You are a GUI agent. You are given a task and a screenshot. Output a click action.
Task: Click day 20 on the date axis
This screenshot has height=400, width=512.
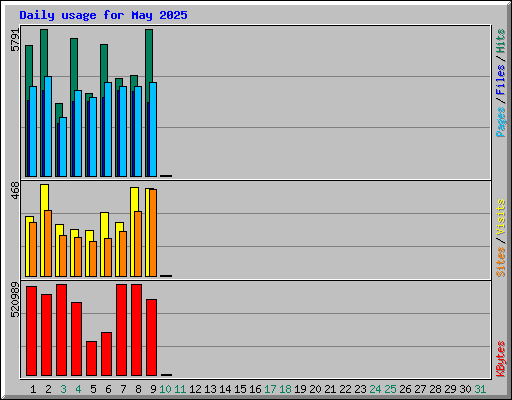315,389
